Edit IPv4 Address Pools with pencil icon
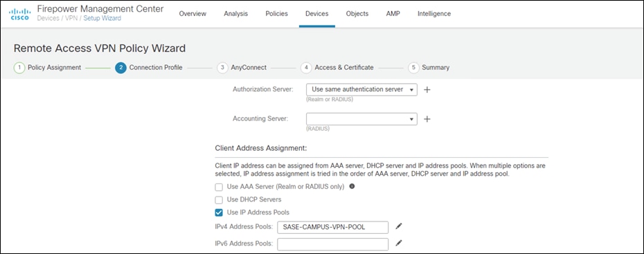 [x=398, y=226]
